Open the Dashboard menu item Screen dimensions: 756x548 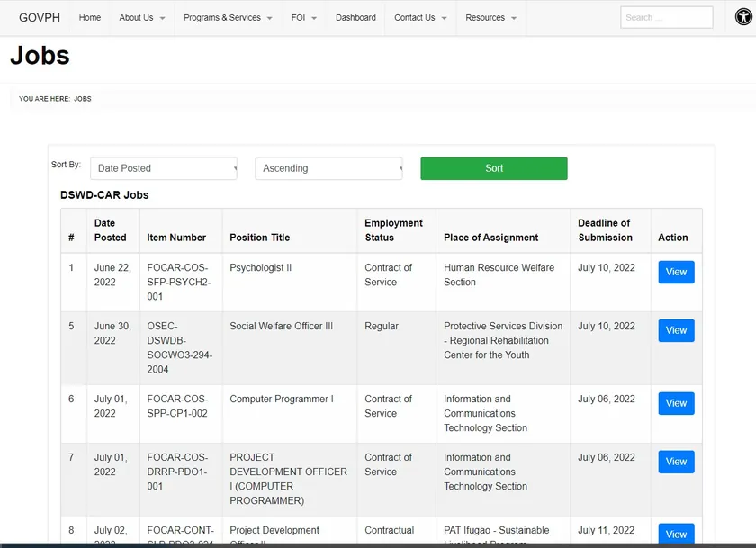point(355,17)
